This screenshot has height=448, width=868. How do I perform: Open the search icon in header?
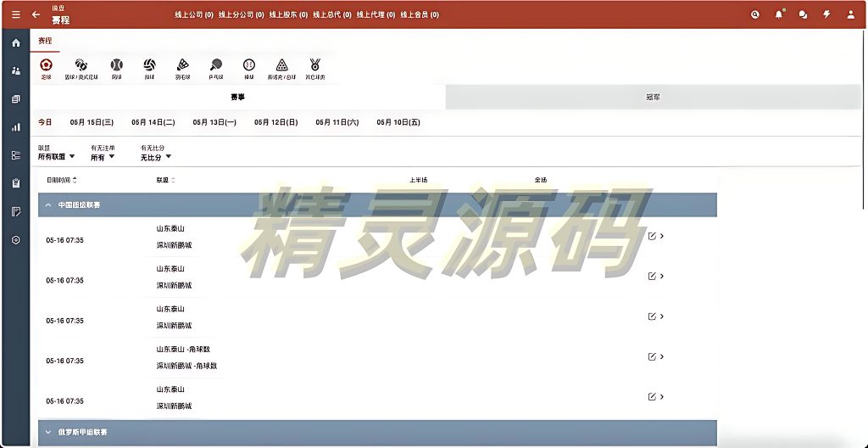pyautogui.click(x=755, y=15)
